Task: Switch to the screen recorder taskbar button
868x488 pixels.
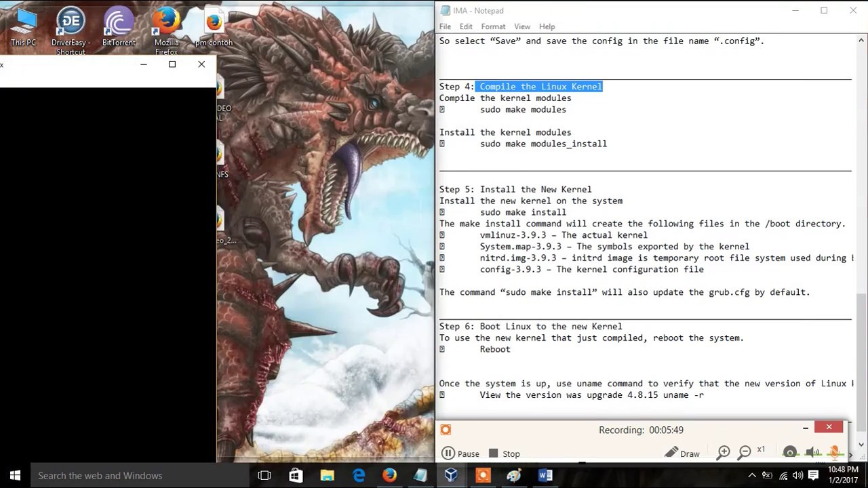Action: (x=483, y=475)
